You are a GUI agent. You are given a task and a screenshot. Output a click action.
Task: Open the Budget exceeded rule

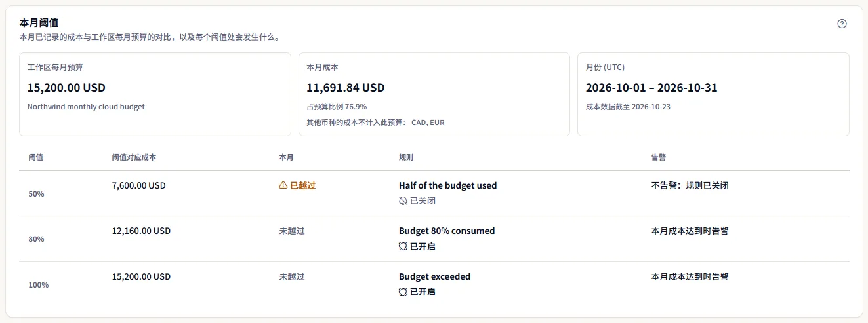tap(434, 276)
